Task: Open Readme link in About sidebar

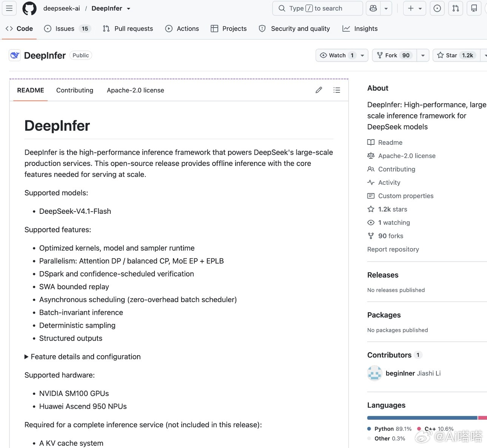Action: pyautogui.click(x=385, y=143)
